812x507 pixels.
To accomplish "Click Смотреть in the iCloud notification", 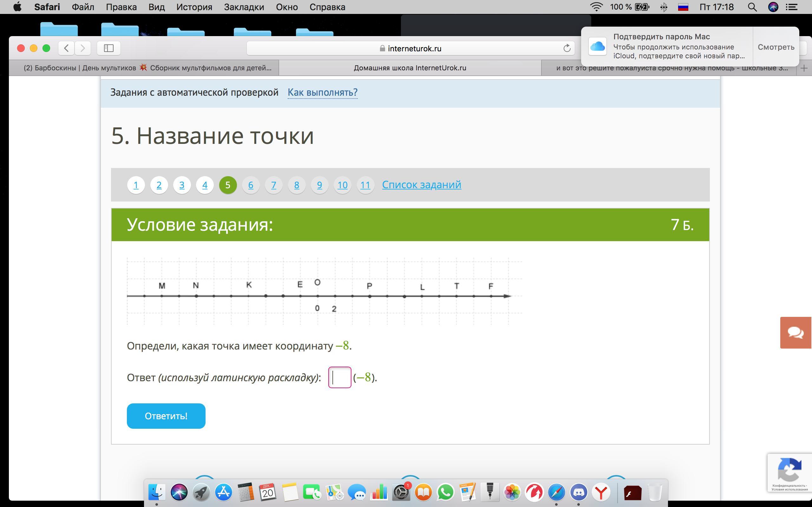I will (x=776, y=47).
